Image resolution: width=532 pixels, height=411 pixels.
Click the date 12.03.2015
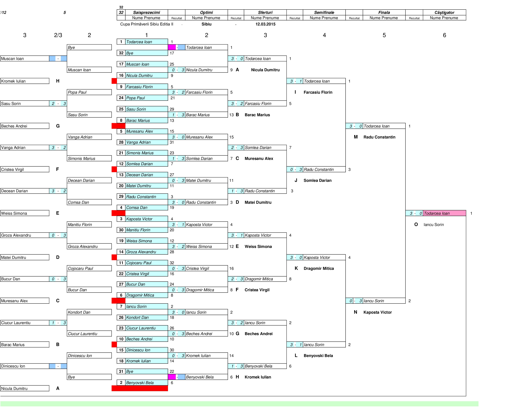266,24
